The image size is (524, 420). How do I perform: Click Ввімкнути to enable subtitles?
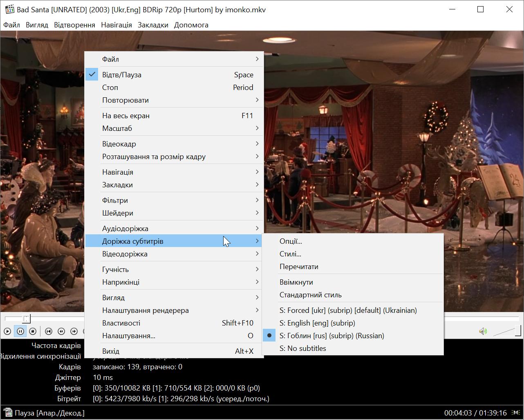[353, 282]
